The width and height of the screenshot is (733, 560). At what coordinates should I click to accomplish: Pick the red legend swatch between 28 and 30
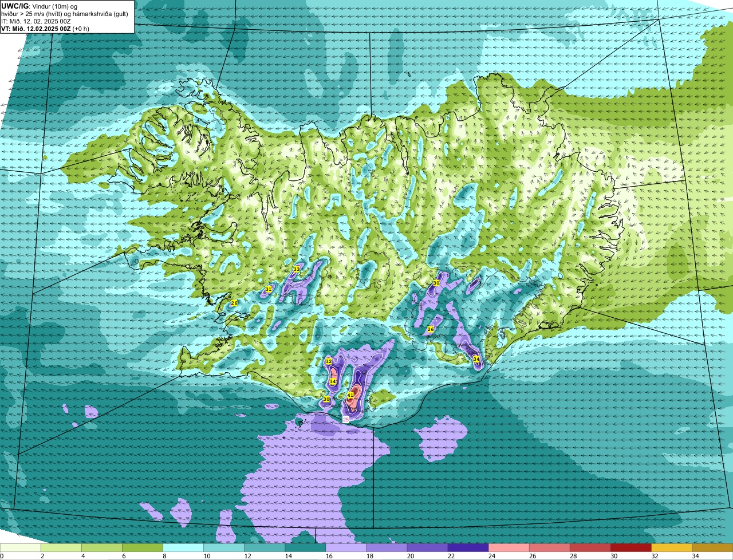pyautogui.click(x=590, y=548)
